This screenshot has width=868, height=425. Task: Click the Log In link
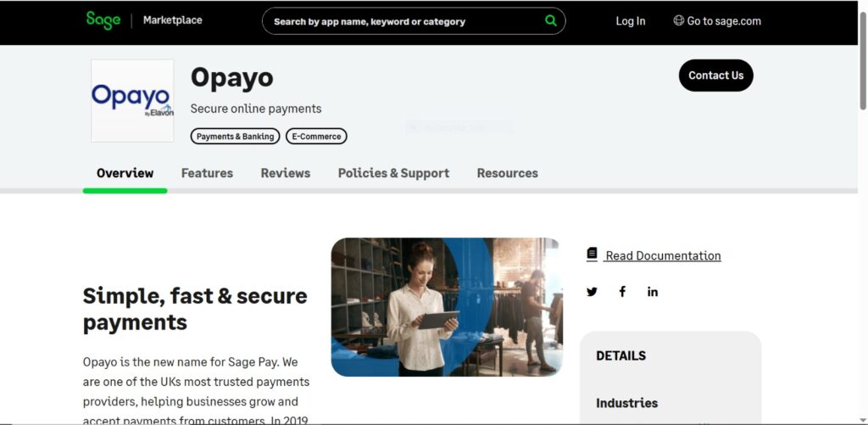click(631, 21)
